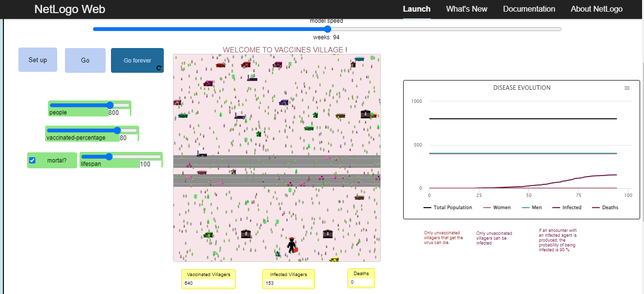
Task: Click the vaccinated-percentage slider handle
Action: click(117, 131)
